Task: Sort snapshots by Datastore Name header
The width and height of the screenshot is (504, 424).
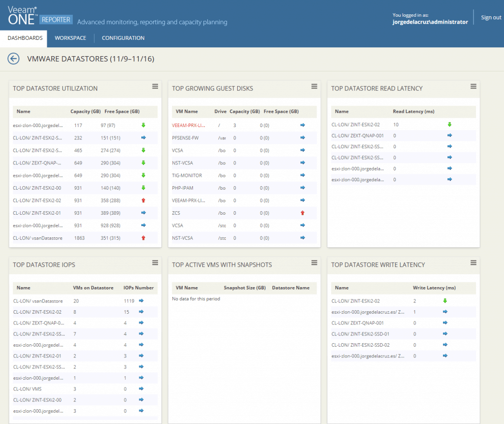Action: [x=290, y=288]
